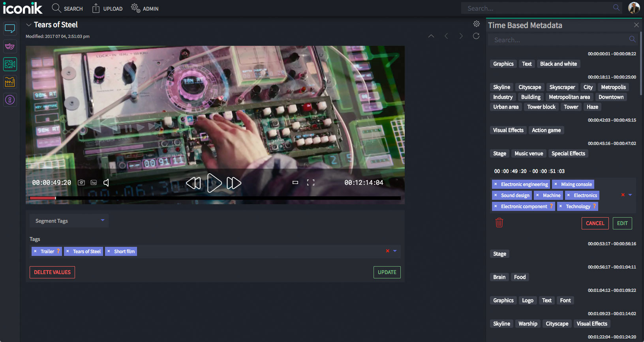Remove the Machine tag

point(537,195)
